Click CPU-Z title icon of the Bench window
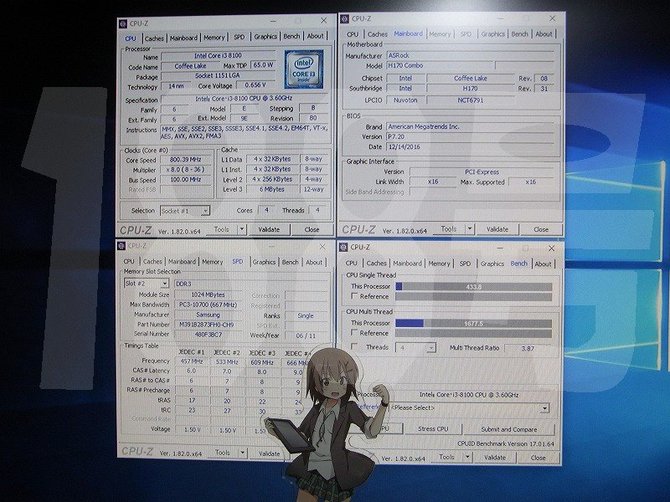 pos(344,247)
